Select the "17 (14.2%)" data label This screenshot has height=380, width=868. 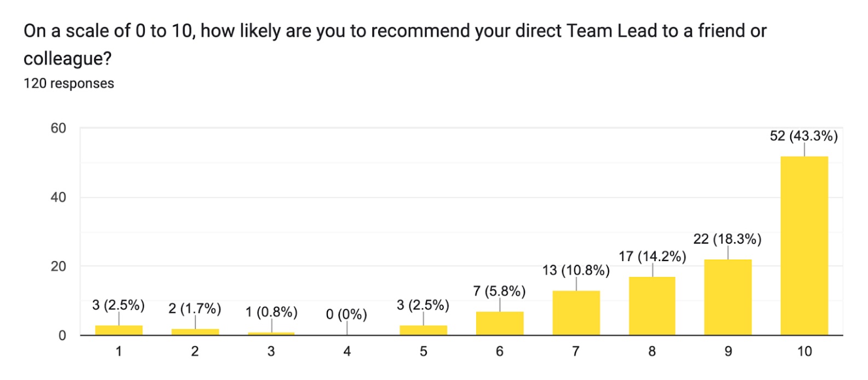coord(652,256)
